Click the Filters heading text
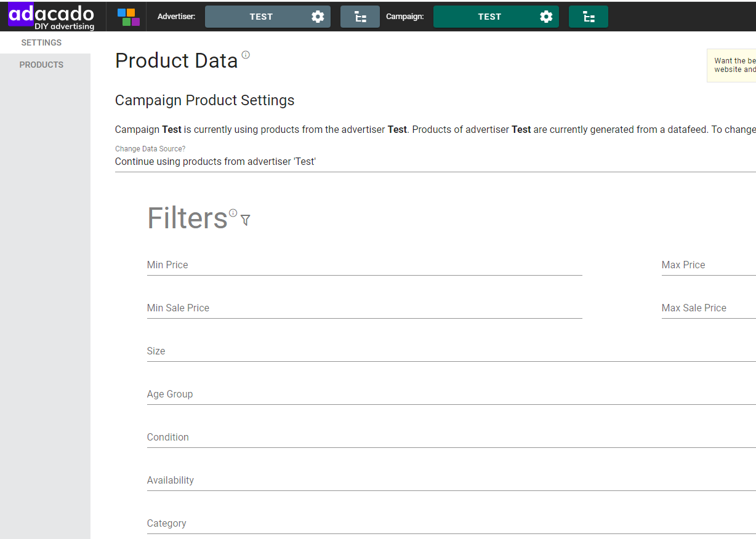The height and width of the screenshot is (539, 756). tap(187, 218)
